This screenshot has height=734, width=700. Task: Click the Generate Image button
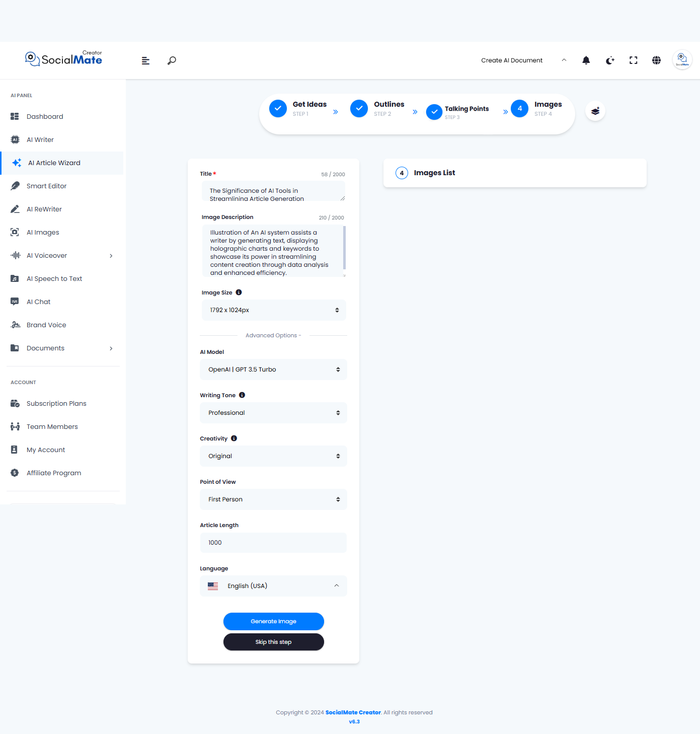click(274, 621)
